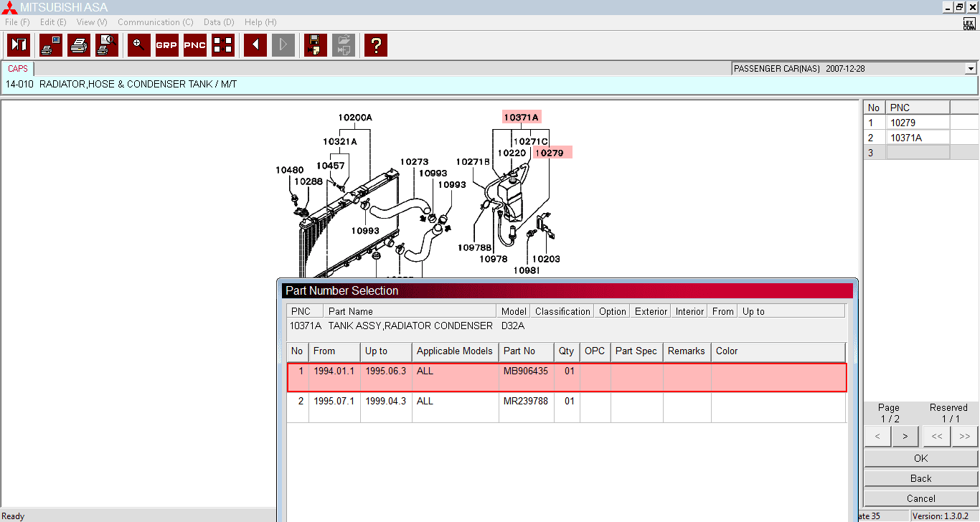The height and width of the screenshot is (522, 980).
Task: Click the printer toolbar icon
Action: point(79,45)
